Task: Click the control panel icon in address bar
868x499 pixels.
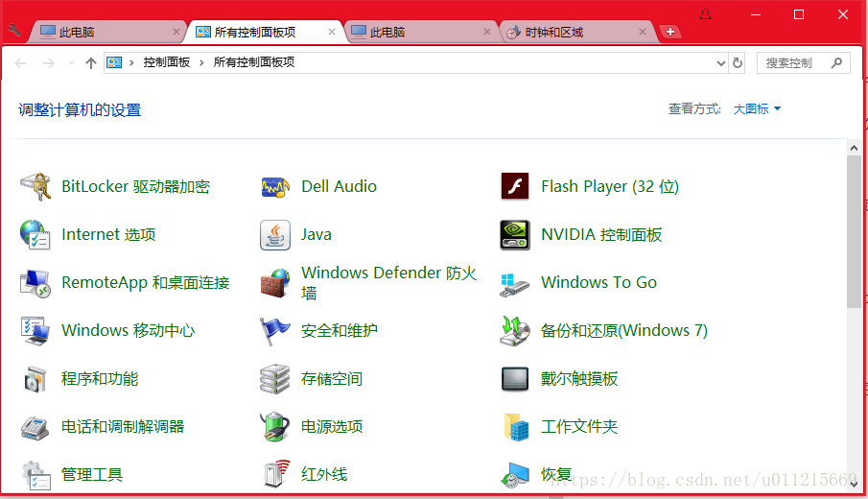Action: pos(114,62)
